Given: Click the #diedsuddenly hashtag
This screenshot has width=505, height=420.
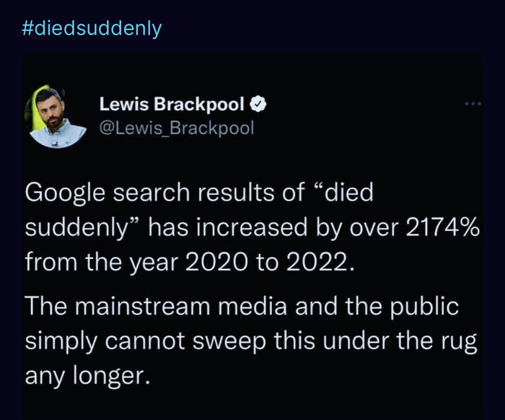Looking at the screenshot, I should click(92, 29).
